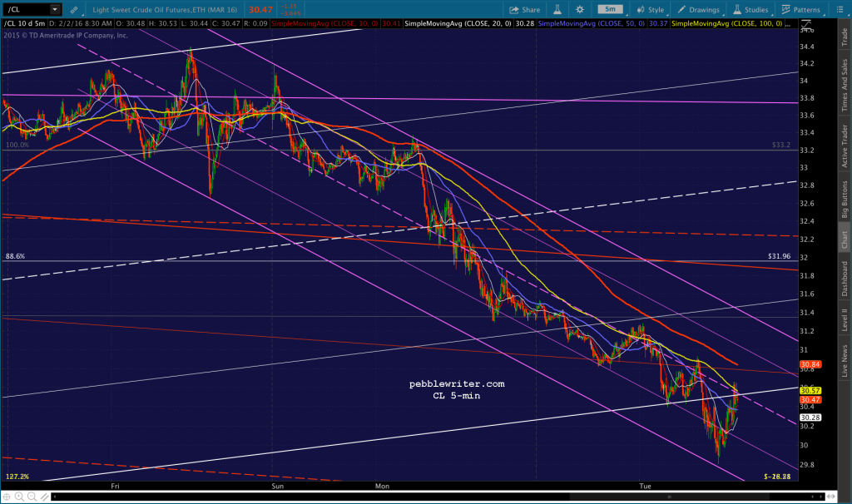Click the zoom out magnifier icon
The width and height of the screenshot is (852, 504).
pyautogui.click(x=32, y=497)
